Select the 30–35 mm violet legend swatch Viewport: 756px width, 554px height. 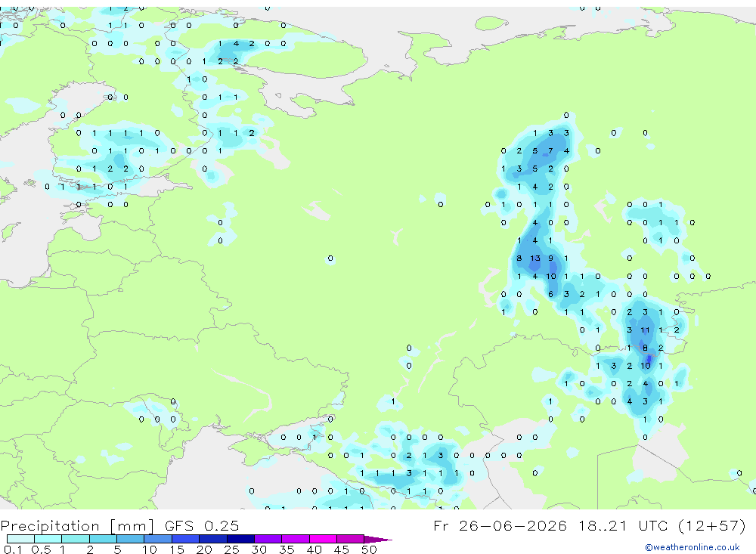point(268,539)
